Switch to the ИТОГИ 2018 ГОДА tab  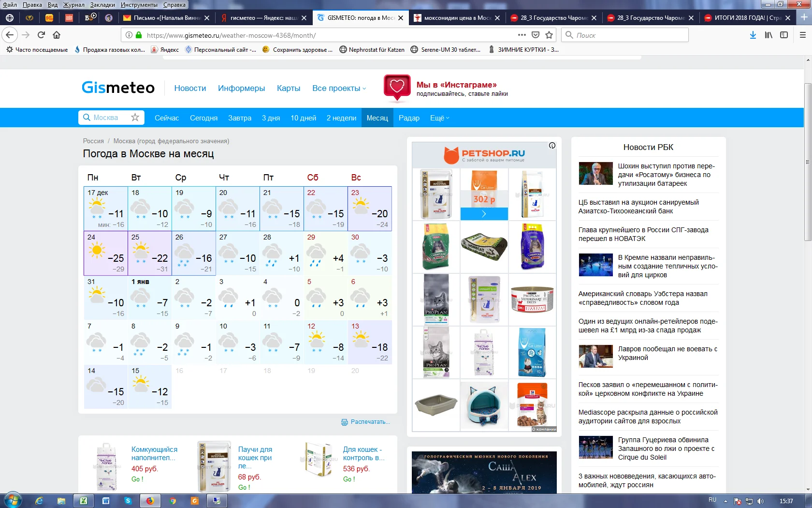(747, 18)
